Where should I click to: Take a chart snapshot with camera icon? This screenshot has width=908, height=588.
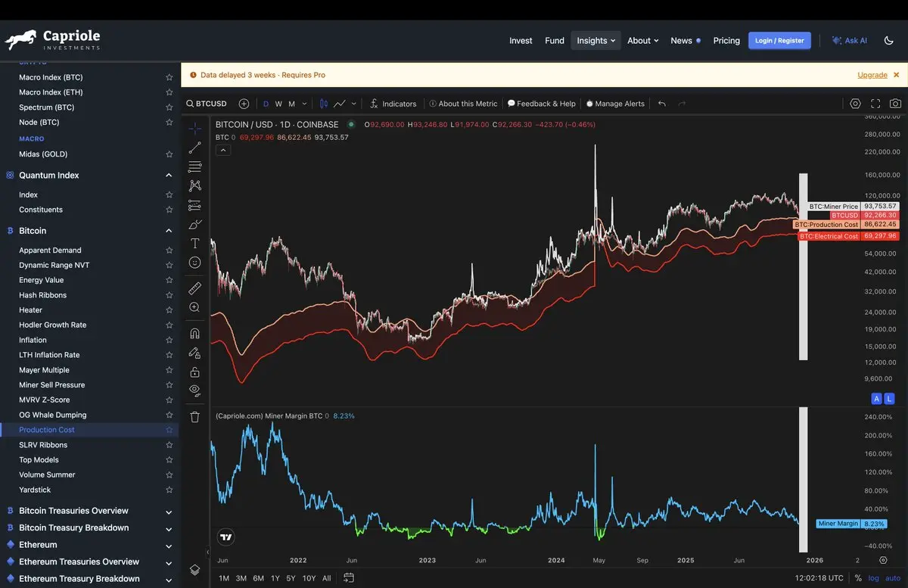[895, 104]
